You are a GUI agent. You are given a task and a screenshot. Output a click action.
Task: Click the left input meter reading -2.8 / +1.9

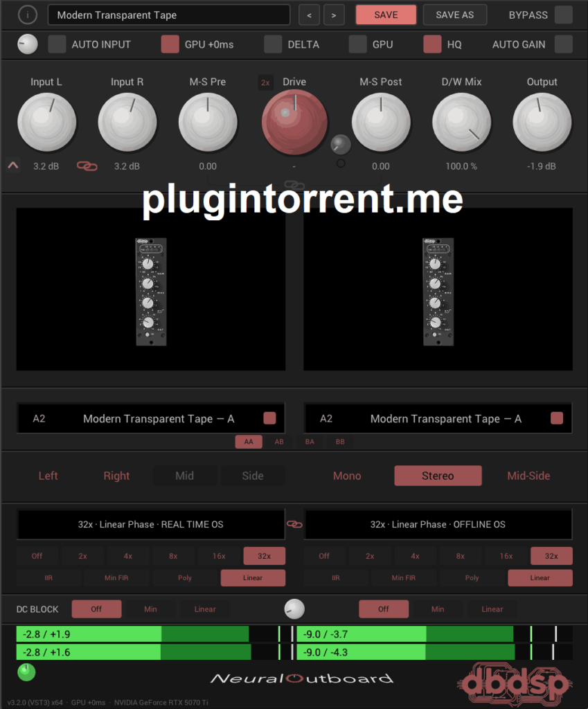46,634
